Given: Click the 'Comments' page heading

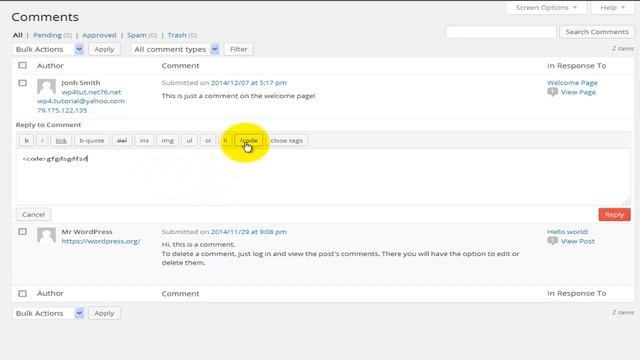Looking at the screenshot, I should (45, 17).
